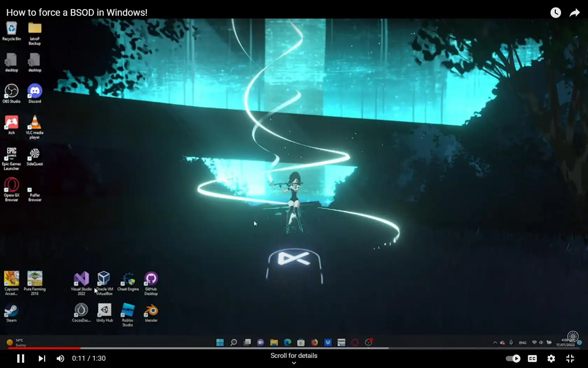Open Task View on the taskbar
The height and width of the screenshot is (368, 588).
click(x=247, y=342)
